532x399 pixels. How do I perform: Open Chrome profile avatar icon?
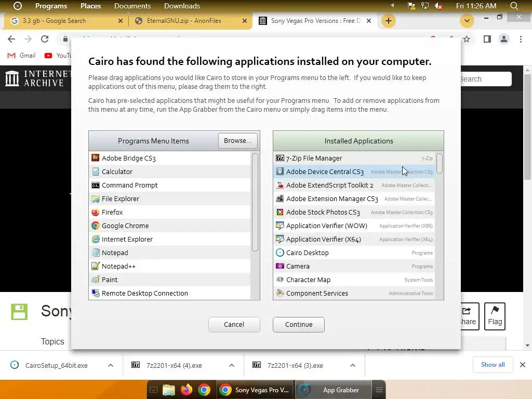click(504, 39)
